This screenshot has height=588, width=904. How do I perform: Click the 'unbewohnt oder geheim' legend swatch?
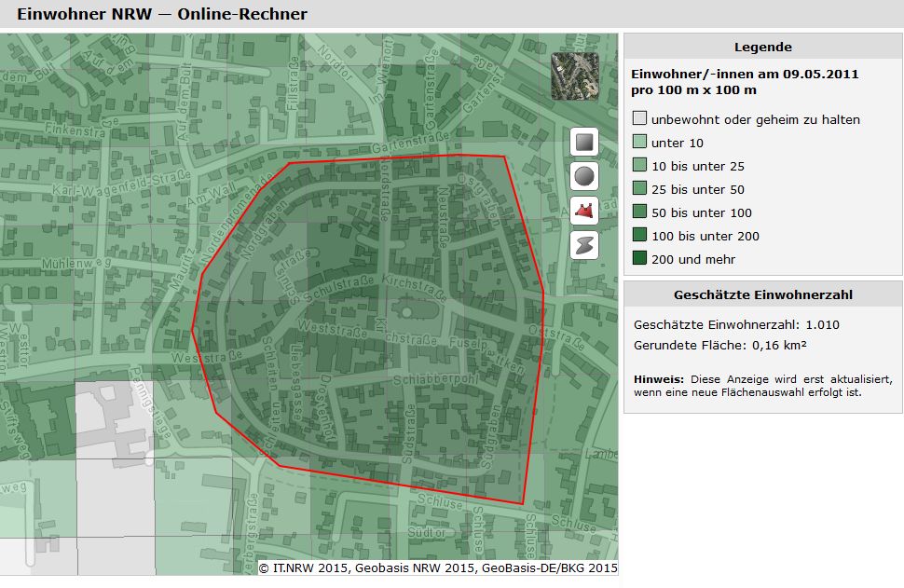pos(639,119)
